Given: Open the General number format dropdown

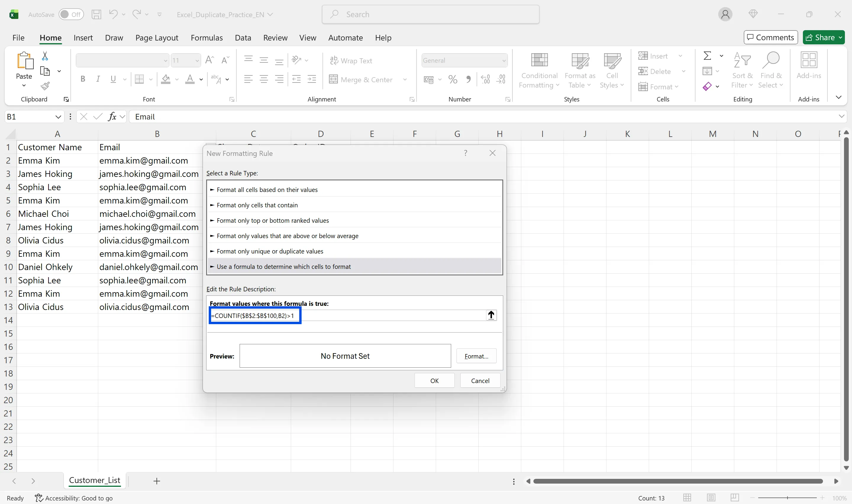Looking at the screenshot, I should tap(464, 60).
